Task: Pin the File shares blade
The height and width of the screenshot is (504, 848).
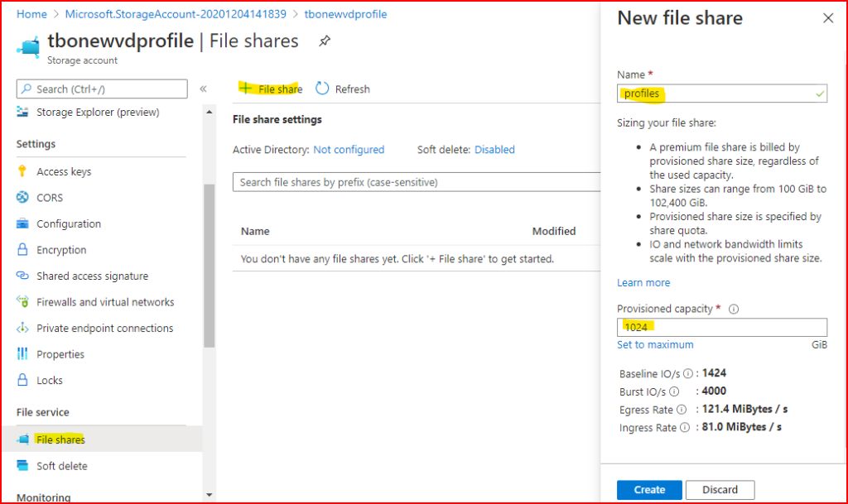Action: tap(325, 41)
